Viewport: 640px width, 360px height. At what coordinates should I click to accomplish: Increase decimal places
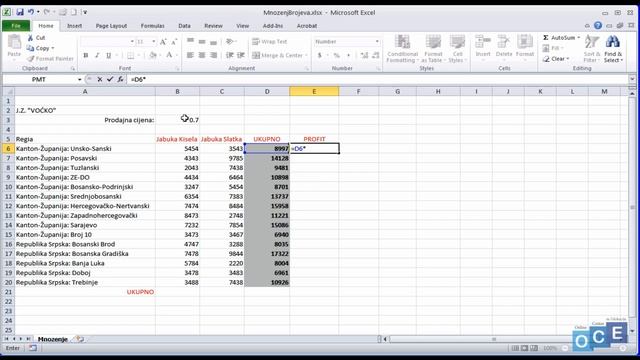(364, 55)
